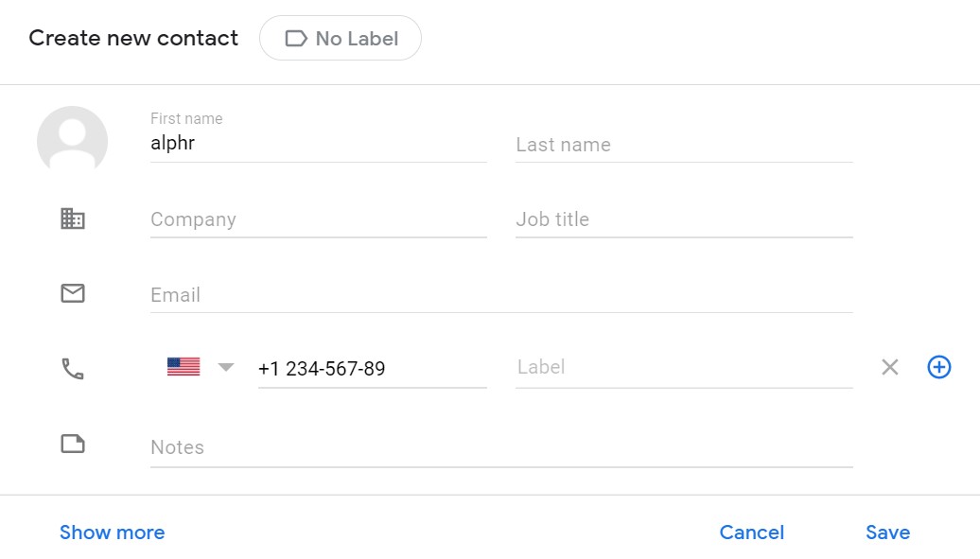This screenshot has width=980, height=559.
Task: Click the US flag icon
Action: (184, 367)
